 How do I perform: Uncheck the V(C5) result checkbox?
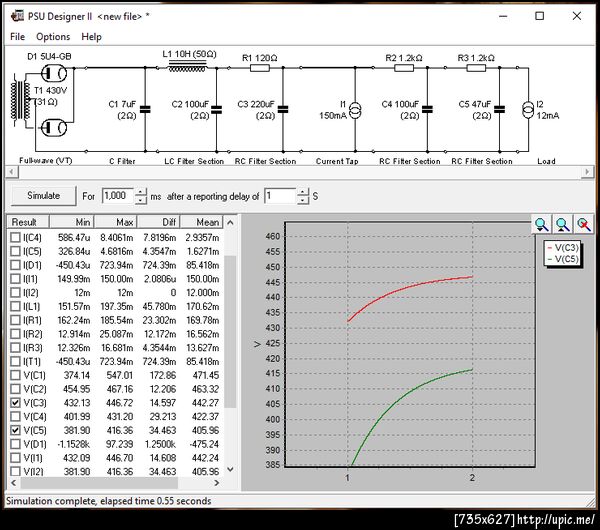point(15,430)
